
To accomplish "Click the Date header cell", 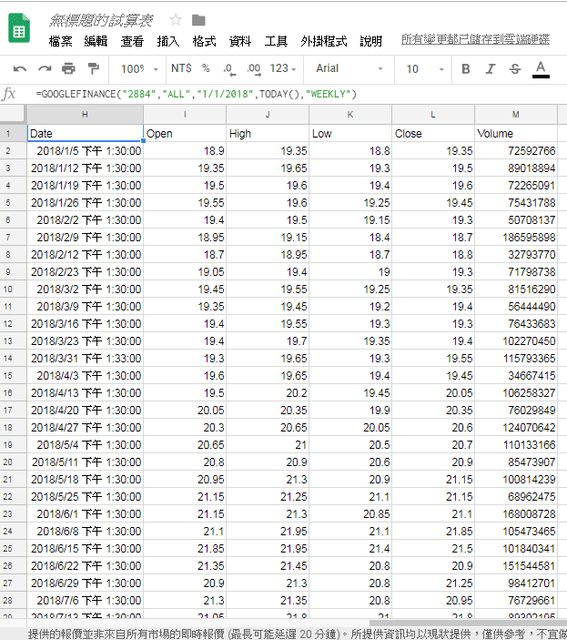I will pos(85,133).
